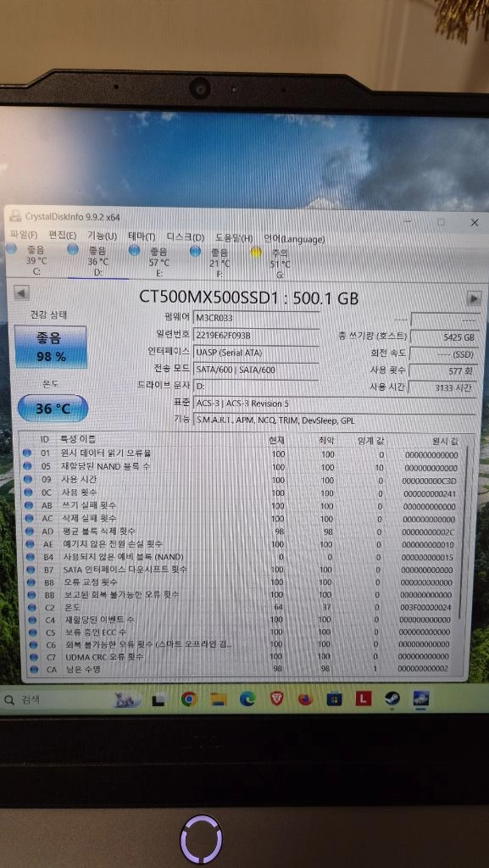489x868 pixels.
Task: Maximize the CrystalDiskInfo window
Action: coord(441,221)
